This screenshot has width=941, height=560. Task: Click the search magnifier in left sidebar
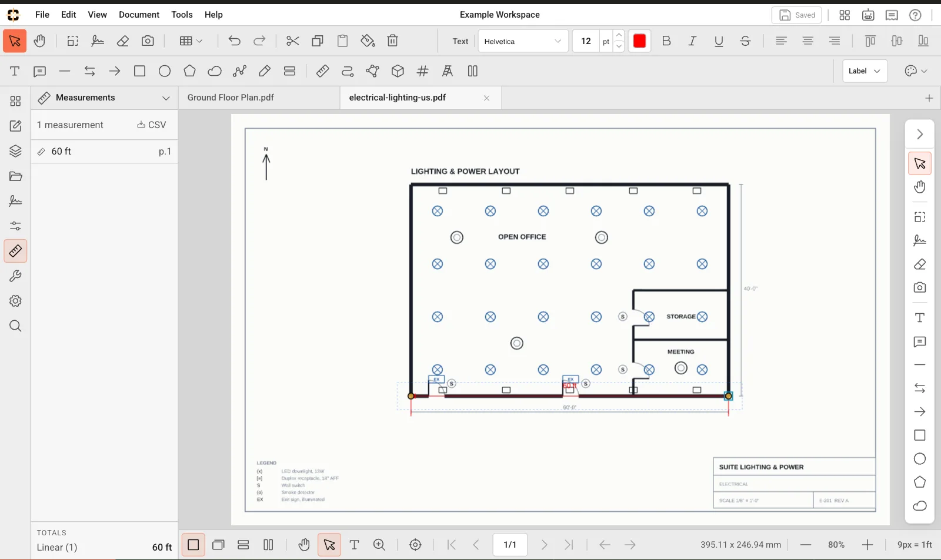click(15, 326)
